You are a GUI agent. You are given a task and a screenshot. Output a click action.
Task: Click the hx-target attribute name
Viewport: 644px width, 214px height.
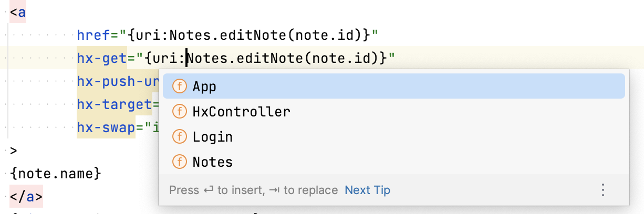click(x=114, y=105)
